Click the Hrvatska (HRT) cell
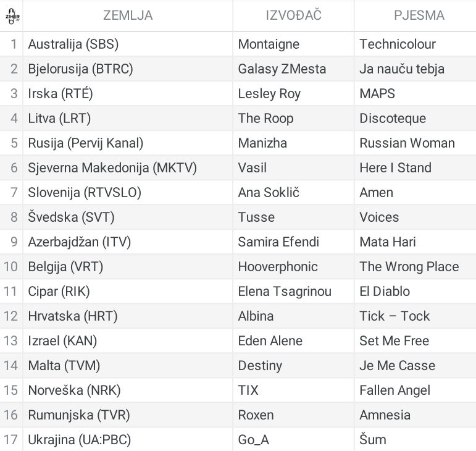The width and height of the screenshot is (476, 451). click(73, 316)
